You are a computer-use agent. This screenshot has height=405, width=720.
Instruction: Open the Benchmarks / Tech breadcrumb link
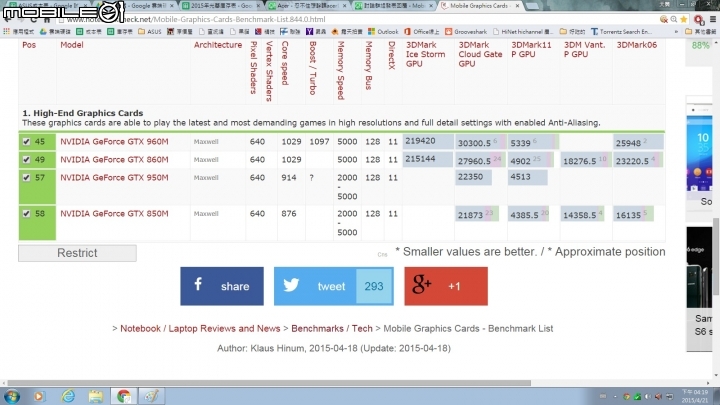coord(332,328)
